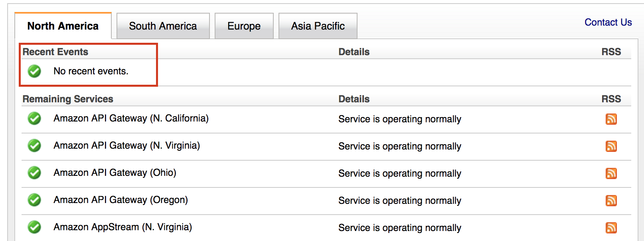Click RSS icon for API Gateway Ohio

(611, 173)
